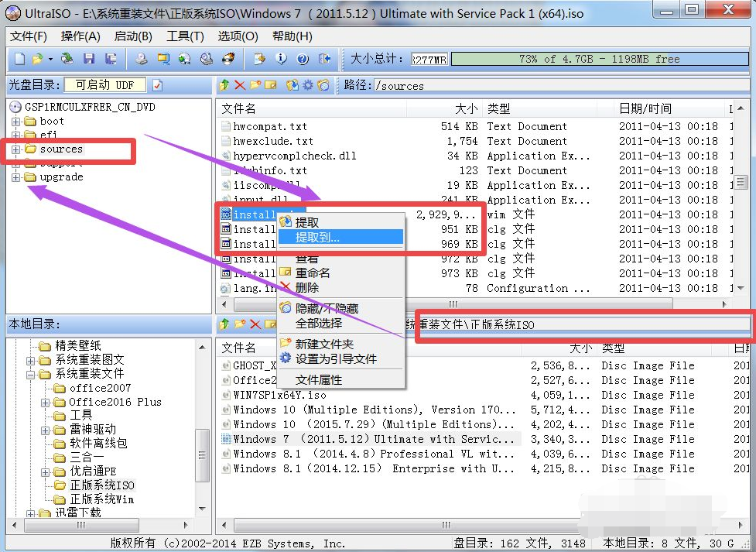Image resolution: width=756 pixels, height=552 pixels.
Task: Expand the Office2016 Plus folder node
Action: coord(46,403)
